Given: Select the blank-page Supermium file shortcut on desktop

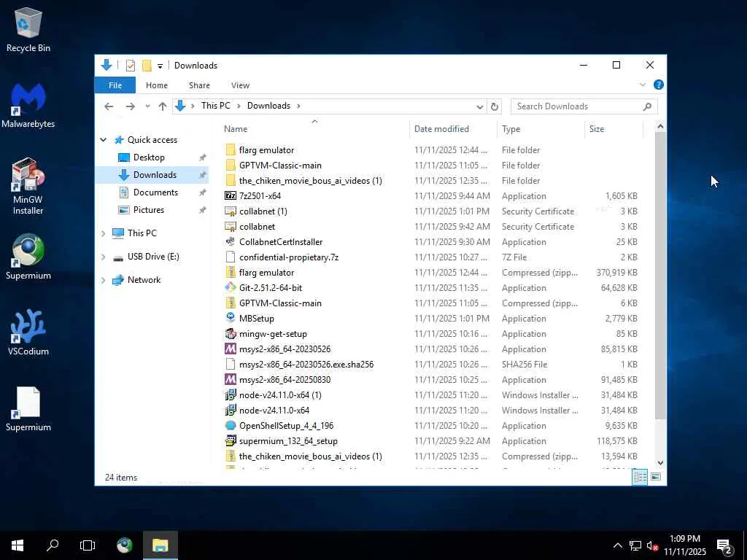Looking at the screenshot, I should 28,408.
